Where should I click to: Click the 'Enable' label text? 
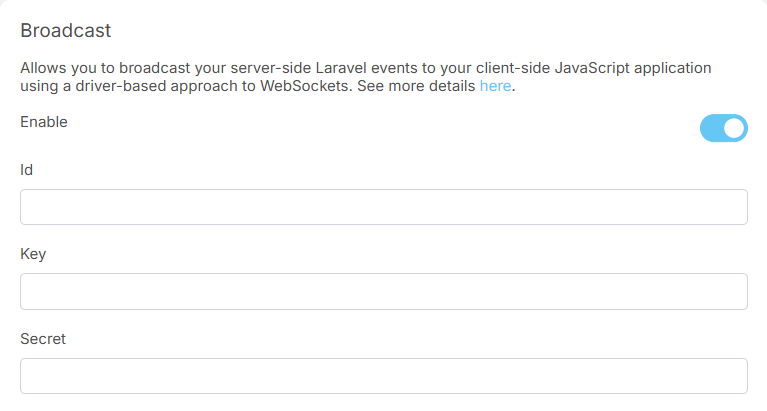pyautogui.click(x=44, y=122)
